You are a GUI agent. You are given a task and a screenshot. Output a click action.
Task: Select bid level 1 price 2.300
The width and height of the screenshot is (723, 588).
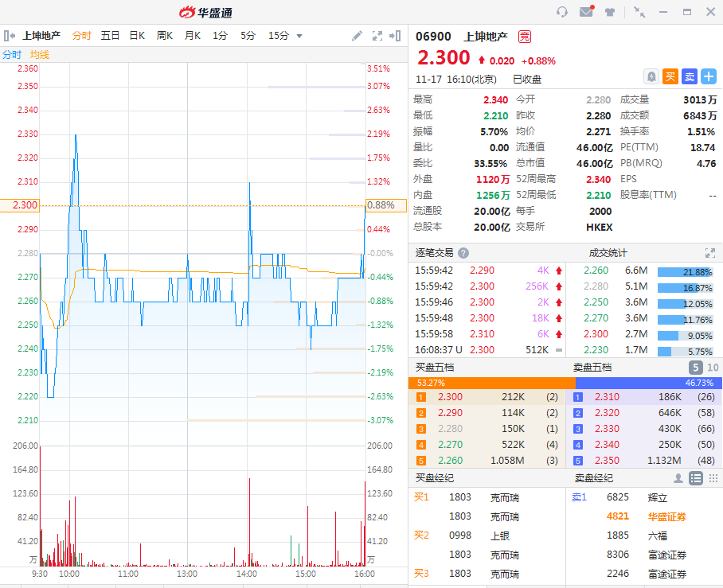pyautogui.click(x=450, y=397)
